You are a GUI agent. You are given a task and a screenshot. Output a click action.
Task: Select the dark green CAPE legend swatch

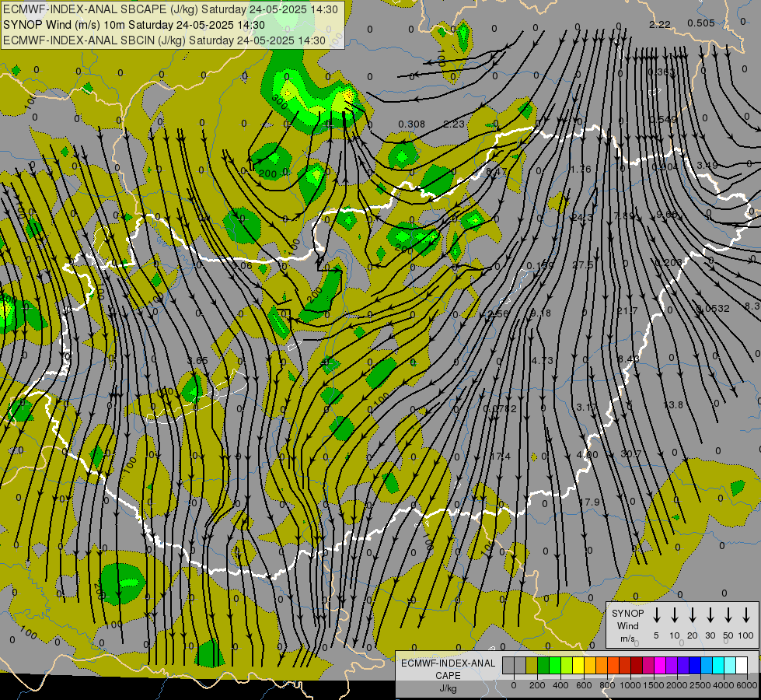click(x=543, y=665)
